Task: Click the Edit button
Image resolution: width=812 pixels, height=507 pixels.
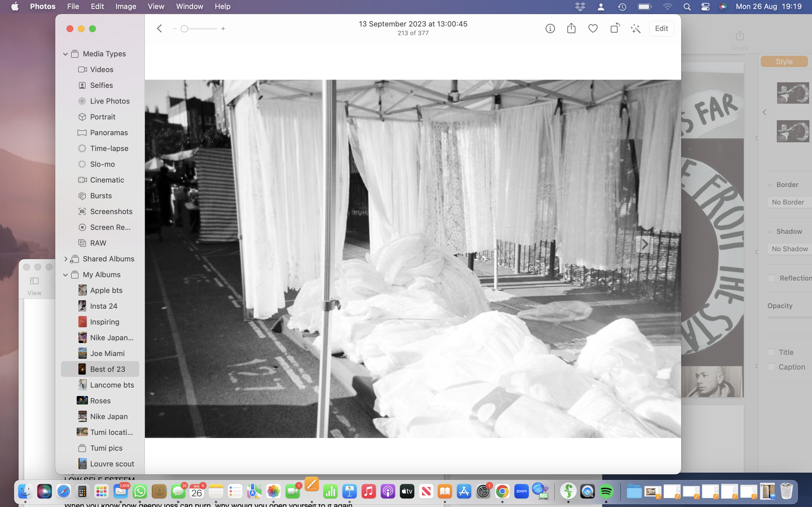Action: click(x=661, y=28)
